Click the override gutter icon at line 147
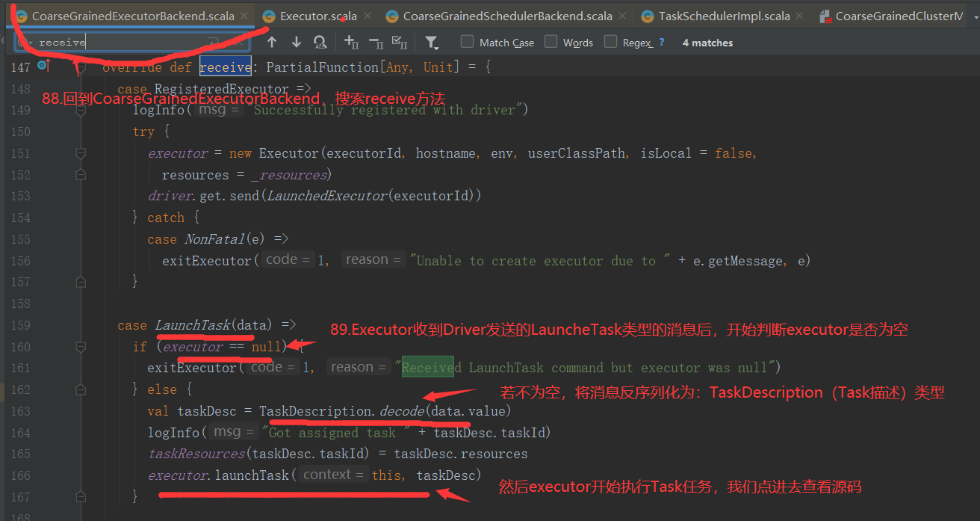980x521 pixels. pos(43,67)
